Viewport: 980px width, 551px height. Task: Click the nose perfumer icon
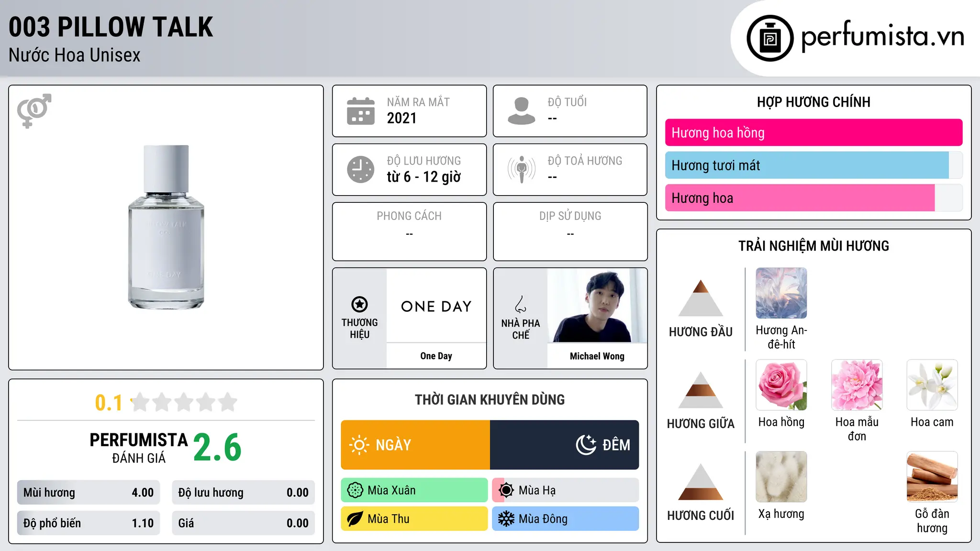[521, 304]
